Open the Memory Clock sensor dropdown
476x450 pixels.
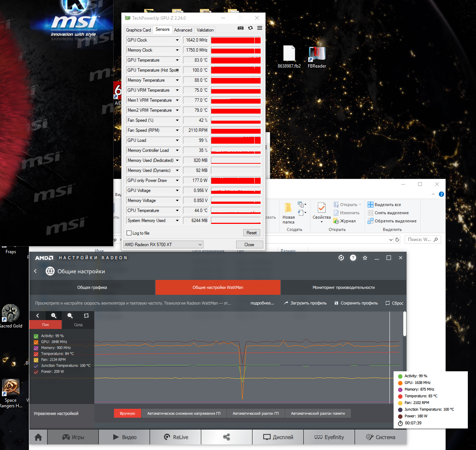click(x=177, y=50)
